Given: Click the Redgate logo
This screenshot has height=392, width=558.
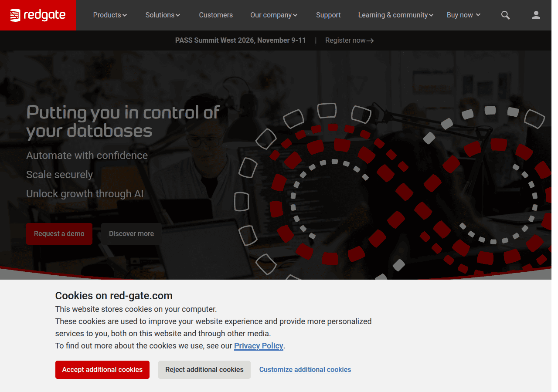Looking at the screenshot, I should click(x=38, y=15).
